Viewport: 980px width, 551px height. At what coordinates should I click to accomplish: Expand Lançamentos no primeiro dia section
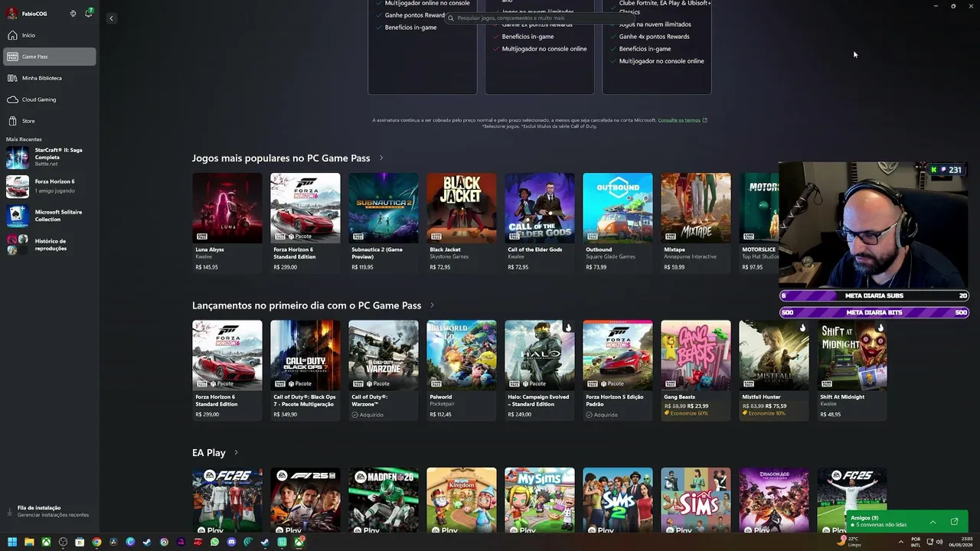tap(432, 305)
